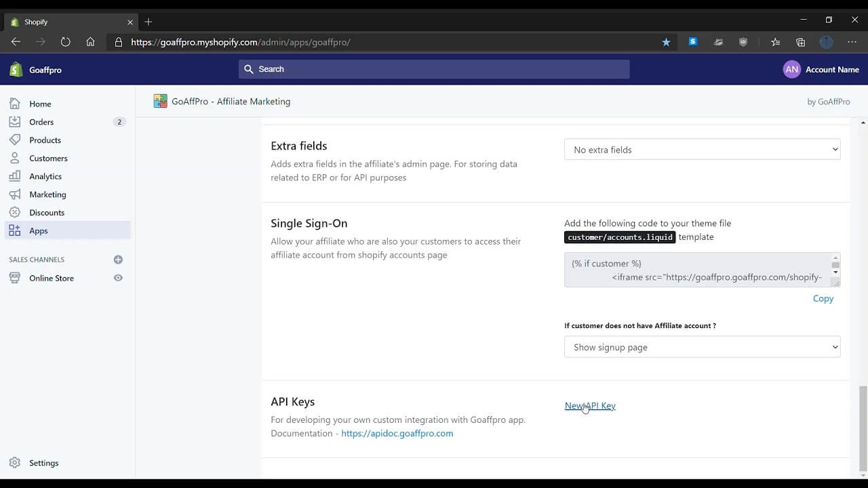Go forward in browser history
Screen dimensions: 868x488
pyautogui.click(x=41, y=42)
